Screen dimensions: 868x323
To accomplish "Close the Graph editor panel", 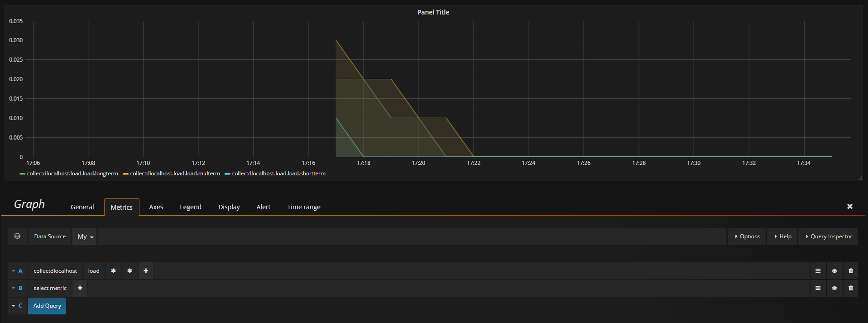I will pos(850,207).
